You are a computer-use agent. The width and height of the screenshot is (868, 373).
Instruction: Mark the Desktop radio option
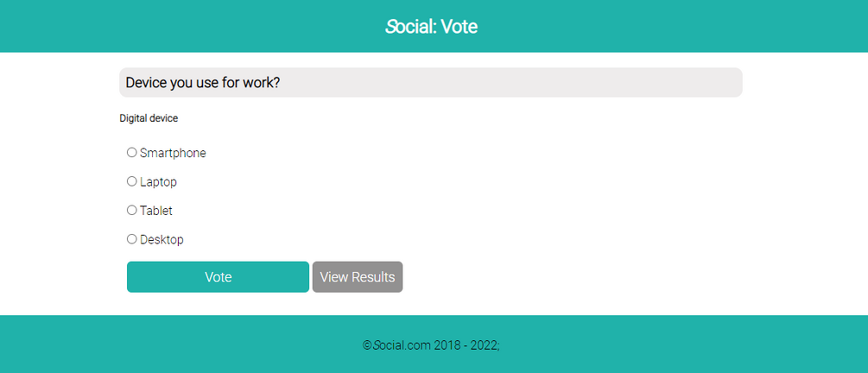pos(132,239)
